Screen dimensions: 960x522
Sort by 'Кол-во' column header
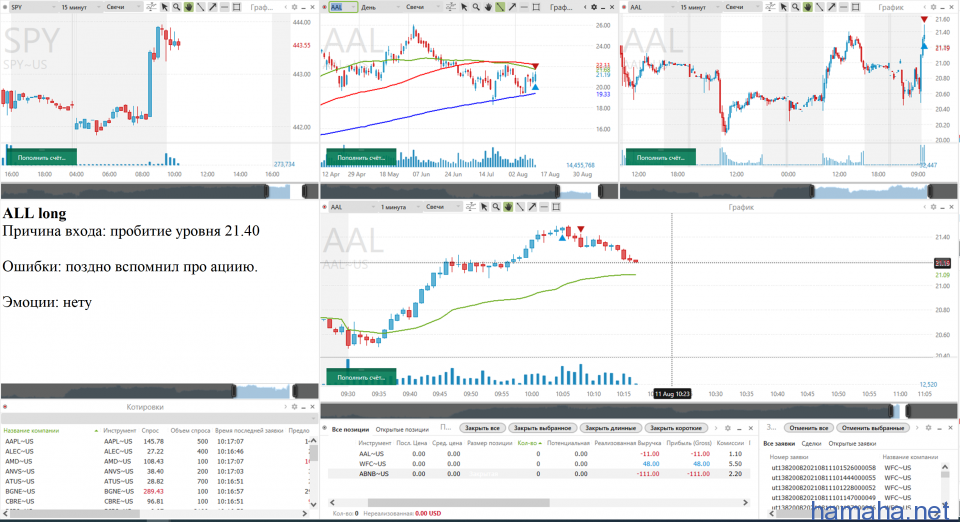[530, 442]
